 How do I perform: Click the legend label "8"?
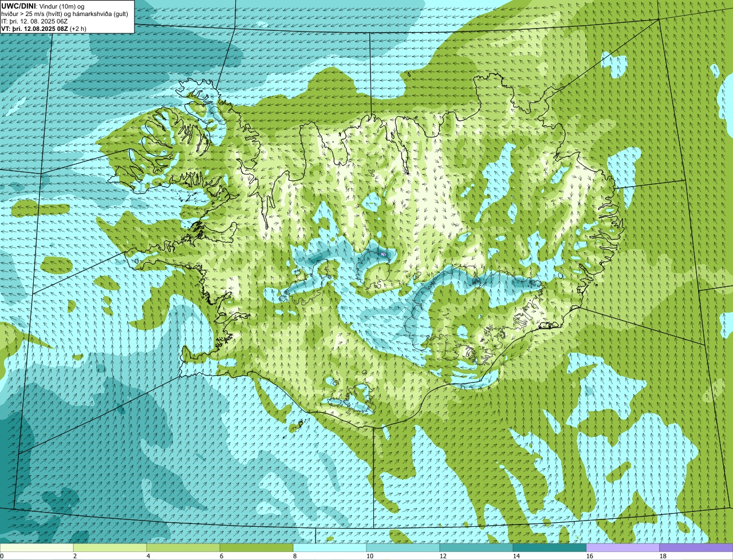[x=295, y=556]
